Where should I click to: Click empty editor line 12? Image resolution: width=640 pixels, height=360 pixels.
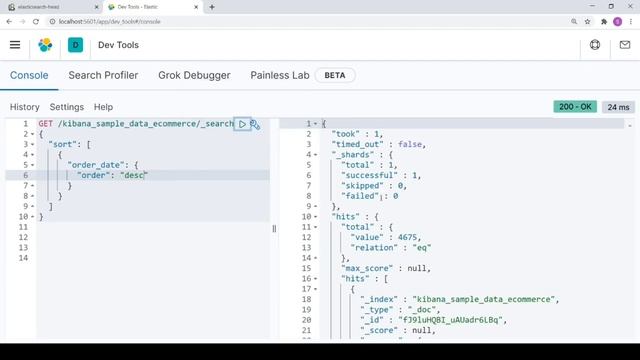(x=153, y=238)
